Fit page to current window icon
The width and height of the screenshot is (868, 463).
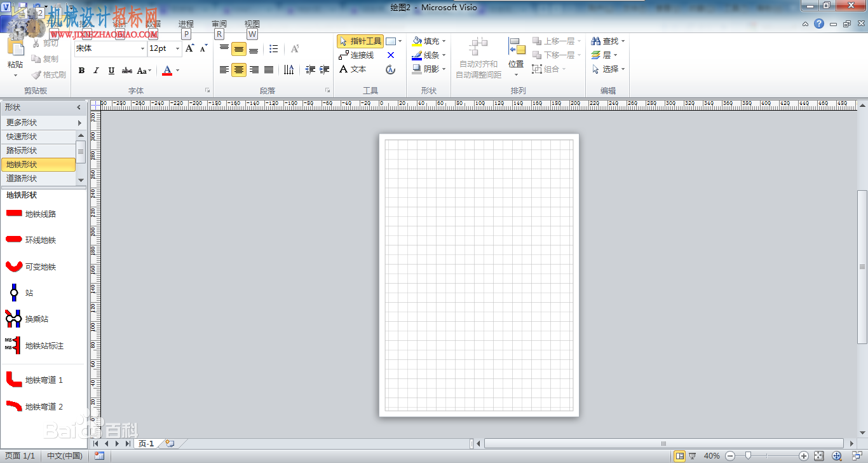tap(819, 455)
